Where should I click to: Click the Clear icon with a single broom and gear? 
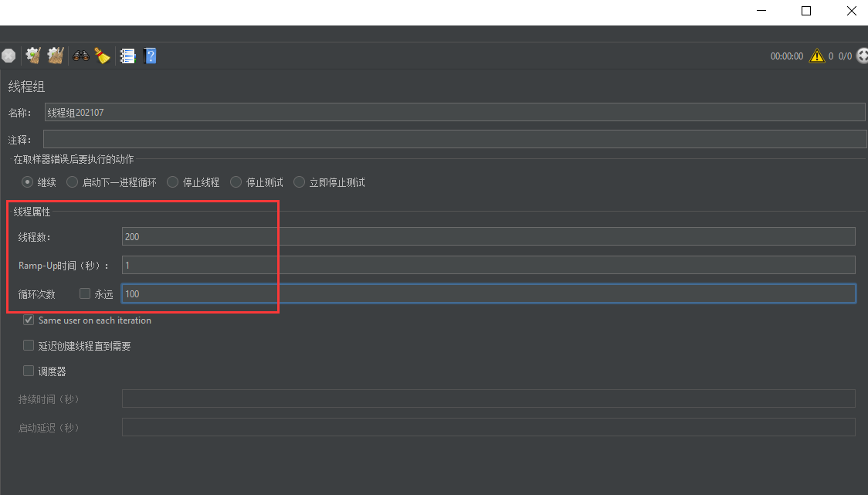(33, 56)
